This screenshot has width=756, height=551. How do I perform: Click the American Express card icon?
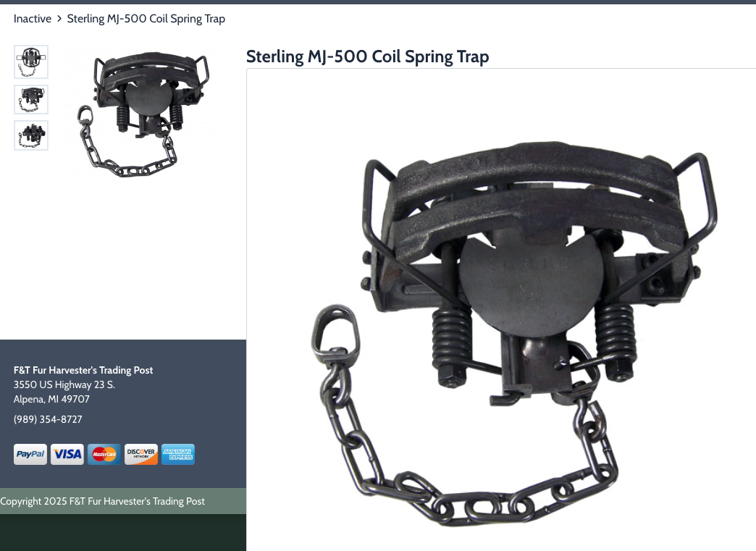[x=178, y=454]
